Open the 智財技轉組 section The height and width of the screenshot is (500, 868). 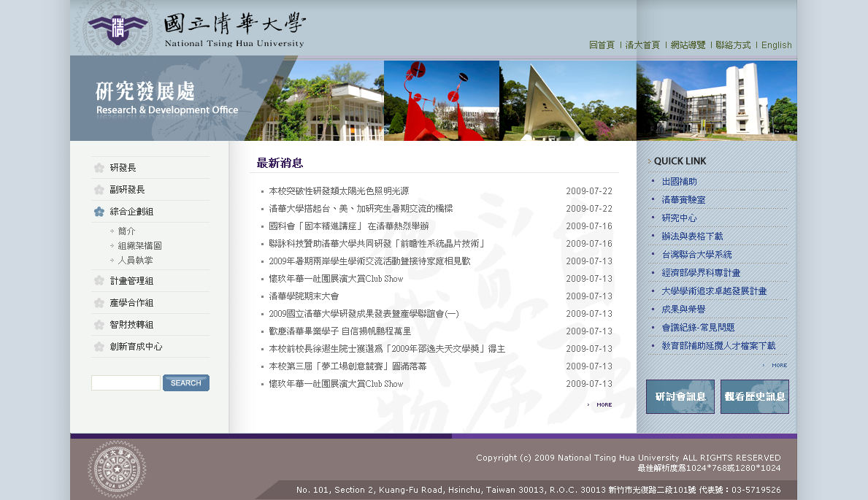(131, 325)
